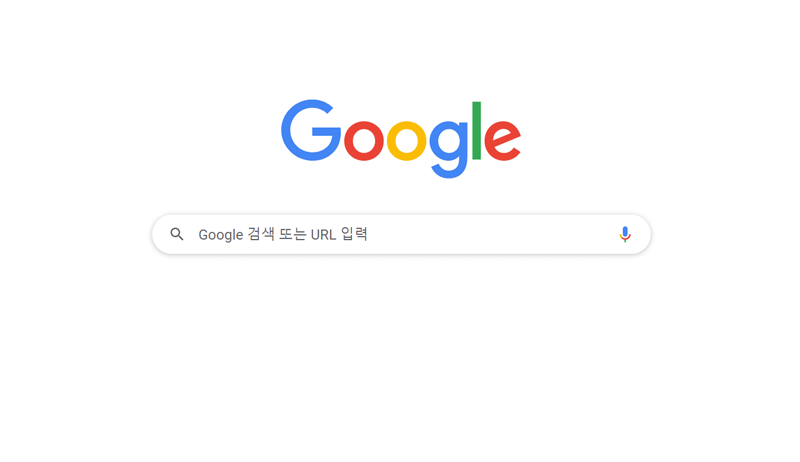Click the Google logo
800x462 pixels.
(x=401, y=139)
